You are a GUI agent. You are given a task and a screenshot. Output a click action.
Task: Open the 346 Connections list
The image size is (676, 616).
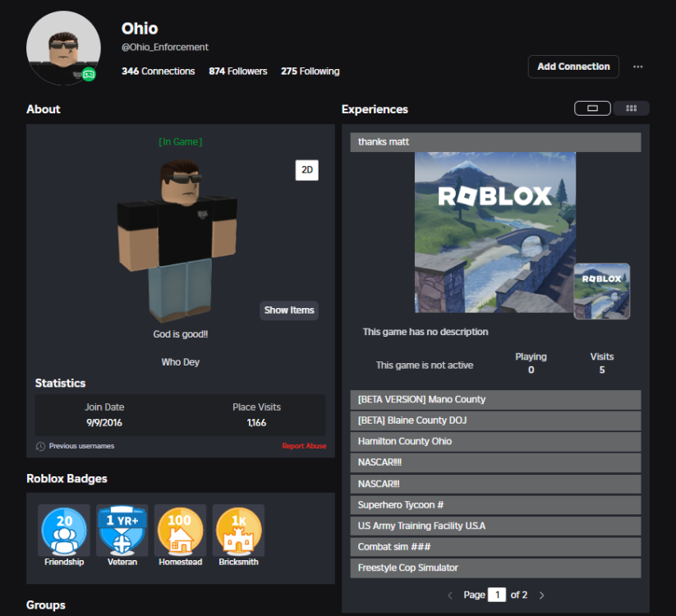(159, 71)
